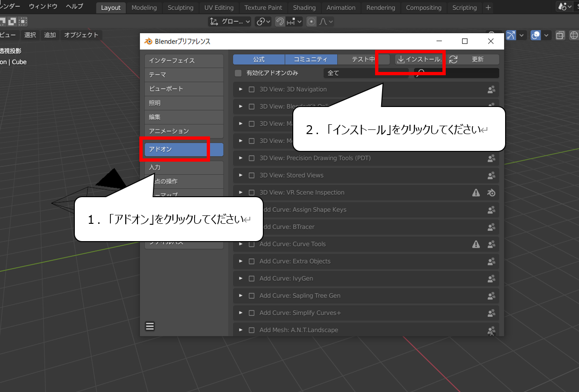
Task: Open the ビューポート preferences section
Action: click(x=184, y=89)
